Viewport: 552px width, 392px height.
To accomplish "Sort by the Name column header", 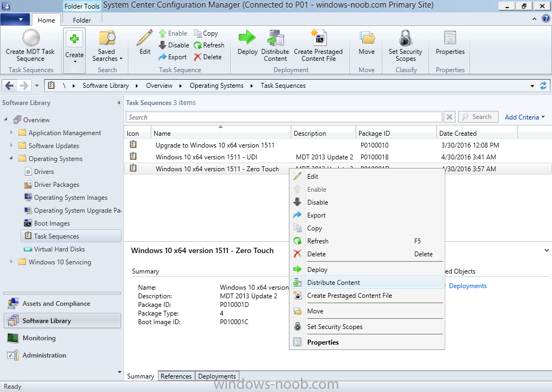I will click(x=220, y=133).
